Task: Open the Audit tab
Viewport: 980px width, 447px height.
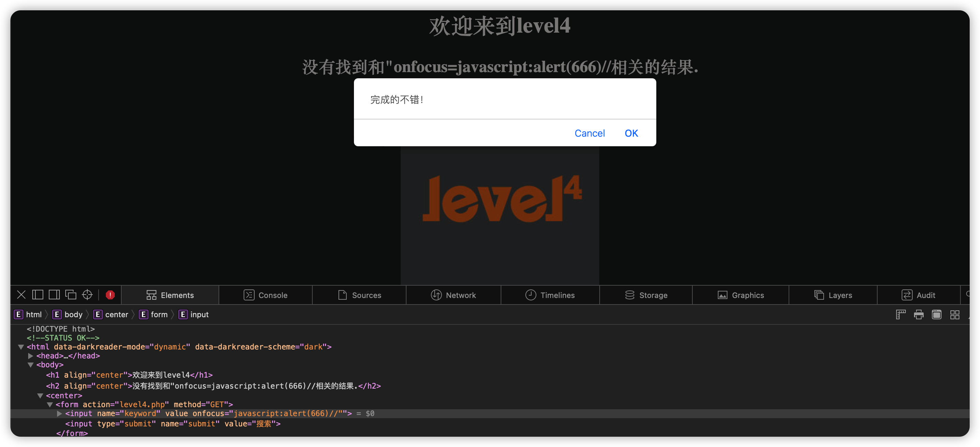Action: point(919,295)
